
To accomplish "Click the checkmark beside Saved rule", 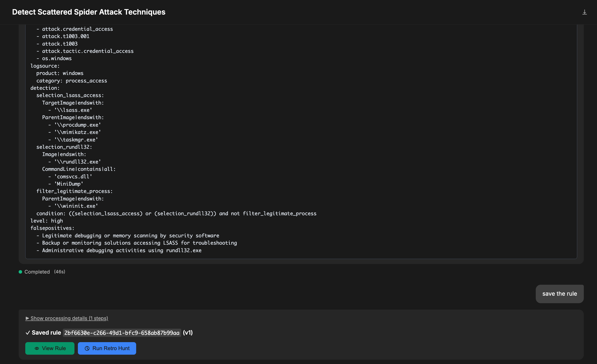I will click(x=28, y=333).
